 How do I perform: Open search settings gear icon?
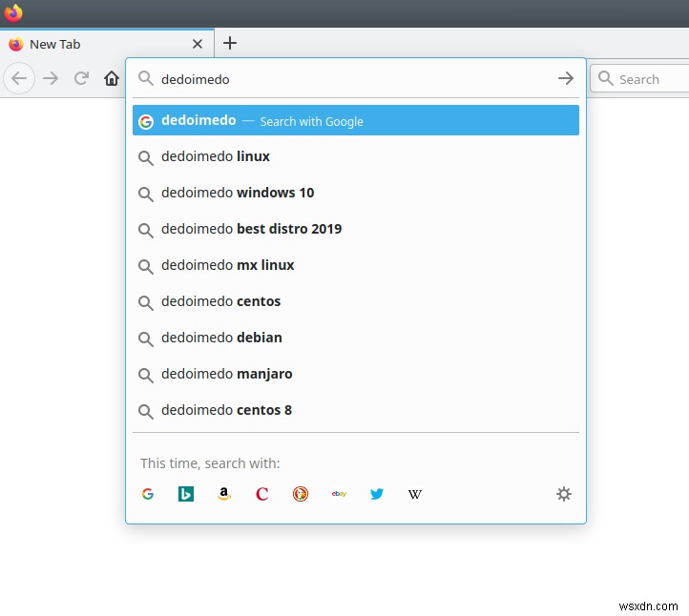[564, 494]
